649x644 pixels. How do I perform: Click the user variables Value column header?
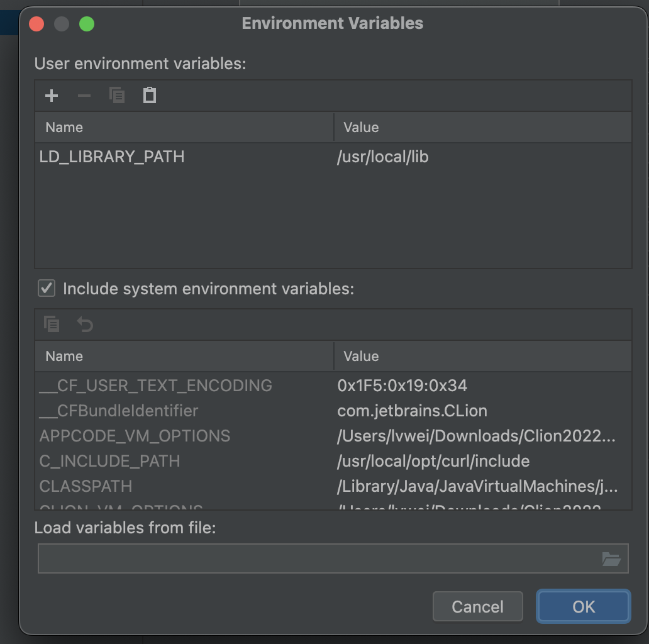(482, 128)
